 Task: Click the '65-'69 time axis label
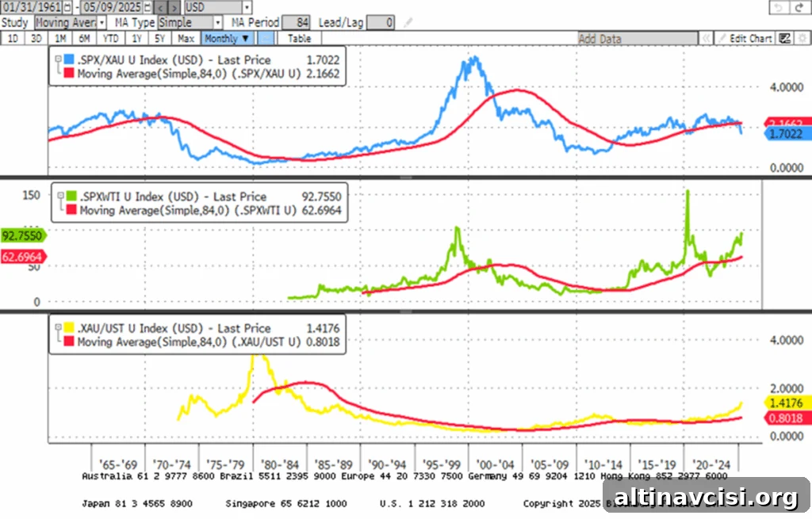118,464
